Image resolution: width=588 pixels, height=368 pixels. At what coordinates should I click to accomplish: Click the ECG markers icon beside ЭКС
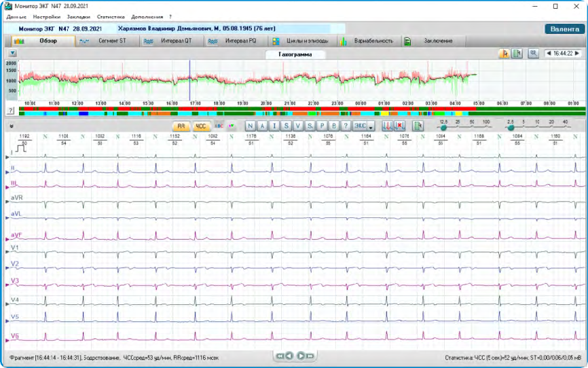tap(388, 126)
